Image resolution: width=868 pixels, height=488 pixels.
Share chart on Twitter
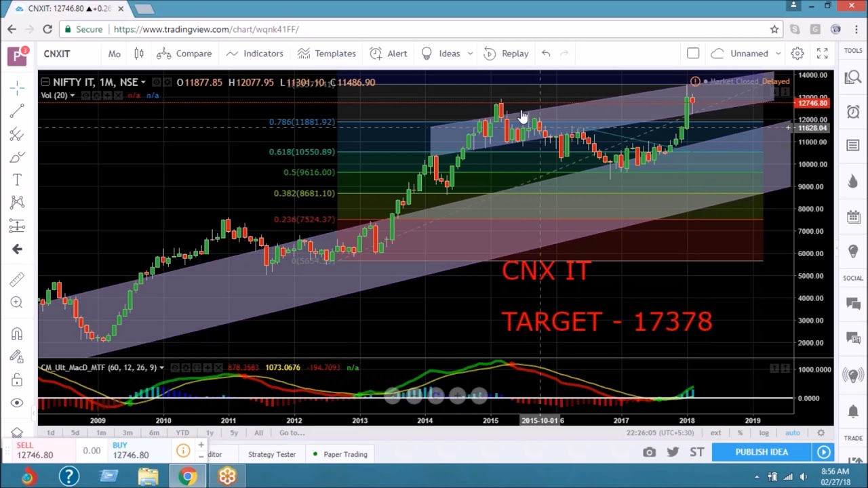[x=673, y=452]
